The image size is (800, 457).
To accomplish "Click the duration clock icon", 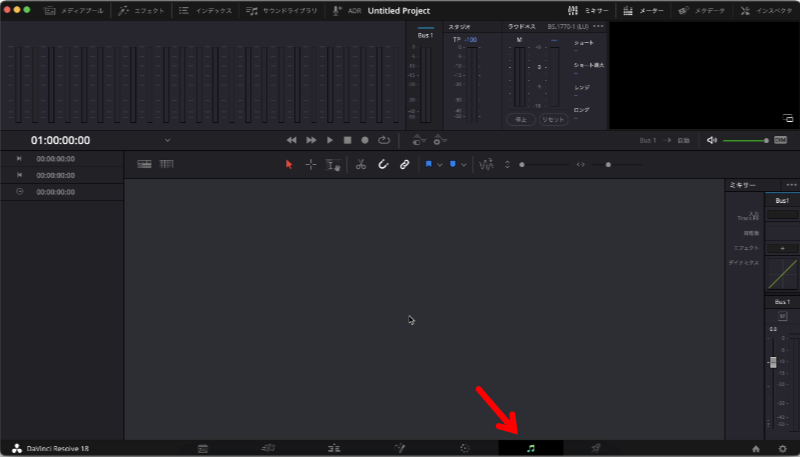I will pyautogui.click(x=19, y=192).
